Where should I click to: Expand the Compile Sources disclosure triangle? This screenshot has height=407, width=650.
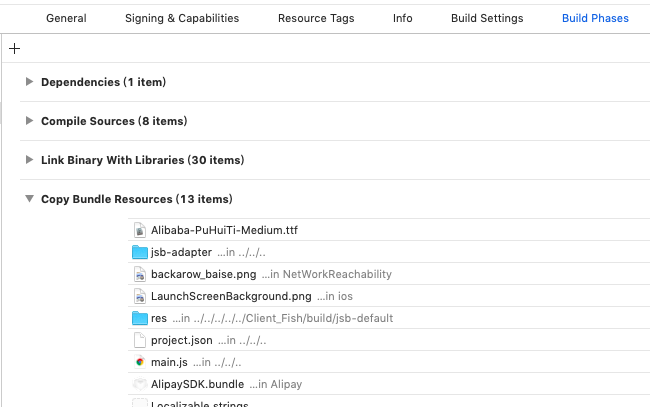coord(30,121)
